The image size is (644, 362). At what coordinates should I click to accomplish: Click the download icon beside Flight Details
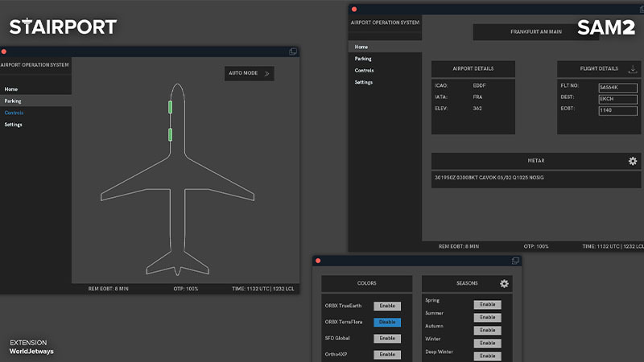[633, 69]
